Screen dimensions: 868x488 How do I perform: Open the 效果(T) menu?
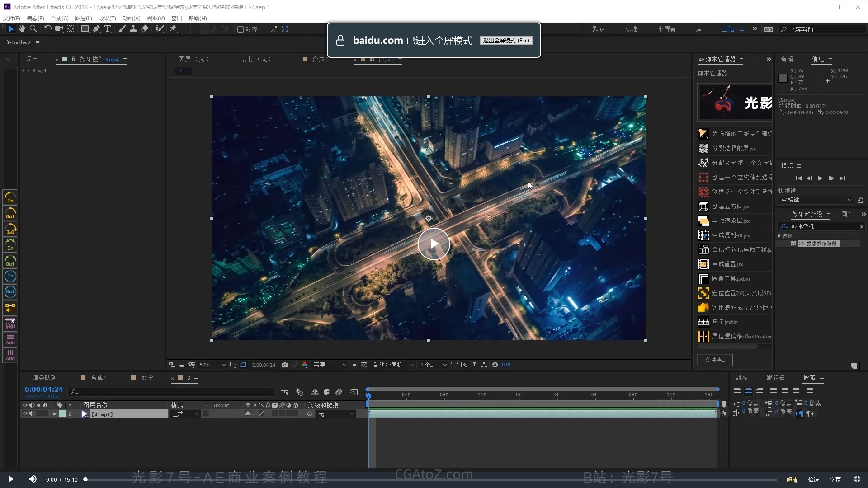click(x=107, y=18)
